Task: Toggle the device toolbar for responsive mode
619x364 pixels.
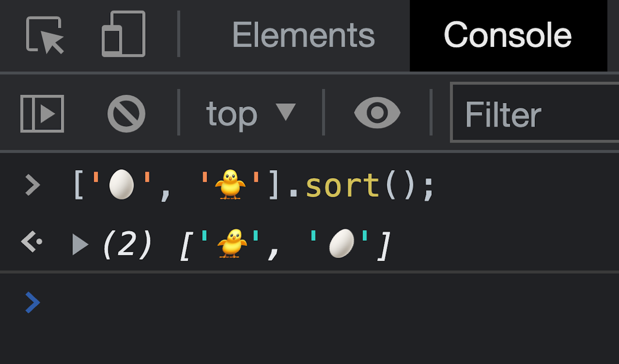Action: pos(122,35)
